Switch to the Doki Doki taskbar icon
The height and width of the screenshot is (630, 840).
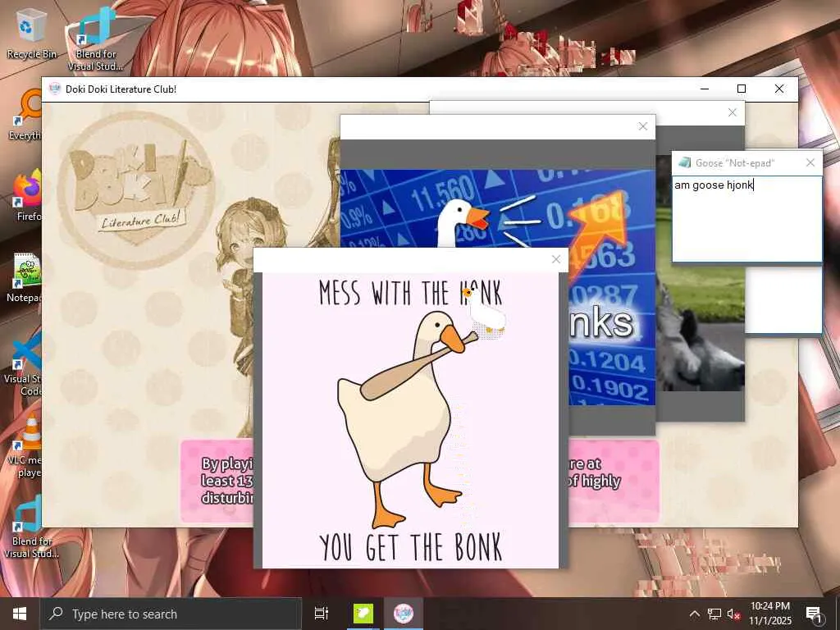[404, 614]
